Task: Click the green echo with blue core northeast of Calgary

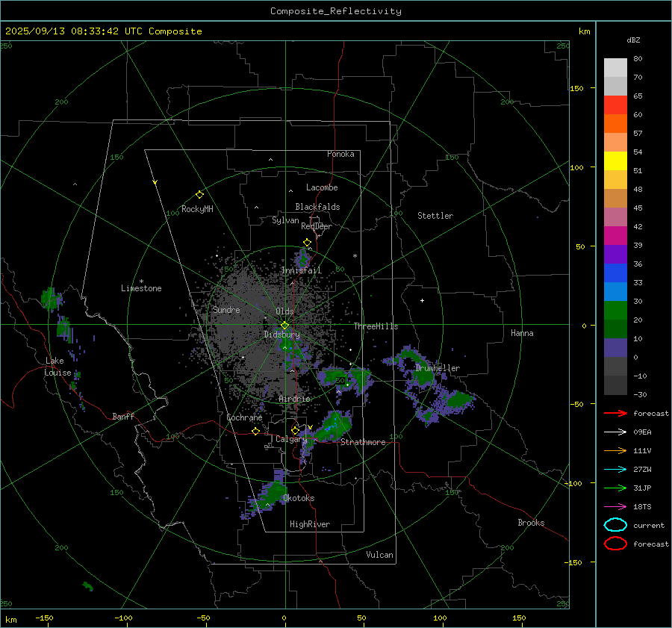Action: pos(335,426)
